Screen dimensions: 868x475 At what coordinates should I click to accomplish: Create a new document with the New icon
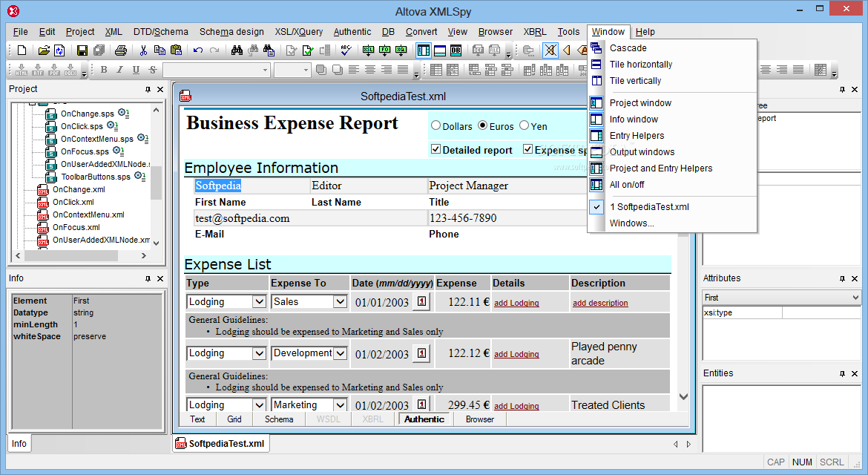22,50
